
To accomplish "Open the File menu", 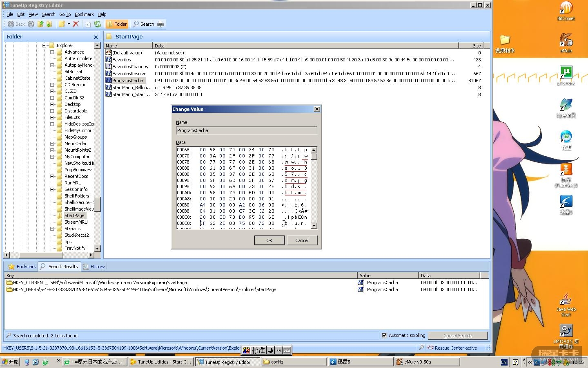I will pyautogui.click(x=10, y=14).
